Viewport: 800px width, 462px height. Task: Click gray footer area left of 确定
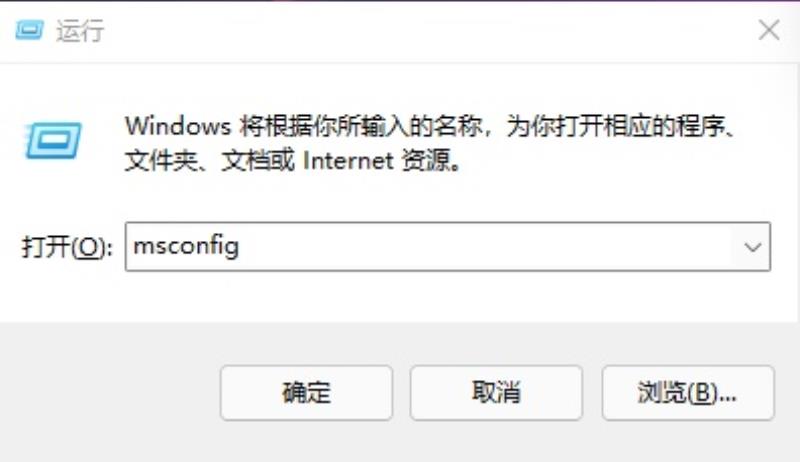click(110, 393)
